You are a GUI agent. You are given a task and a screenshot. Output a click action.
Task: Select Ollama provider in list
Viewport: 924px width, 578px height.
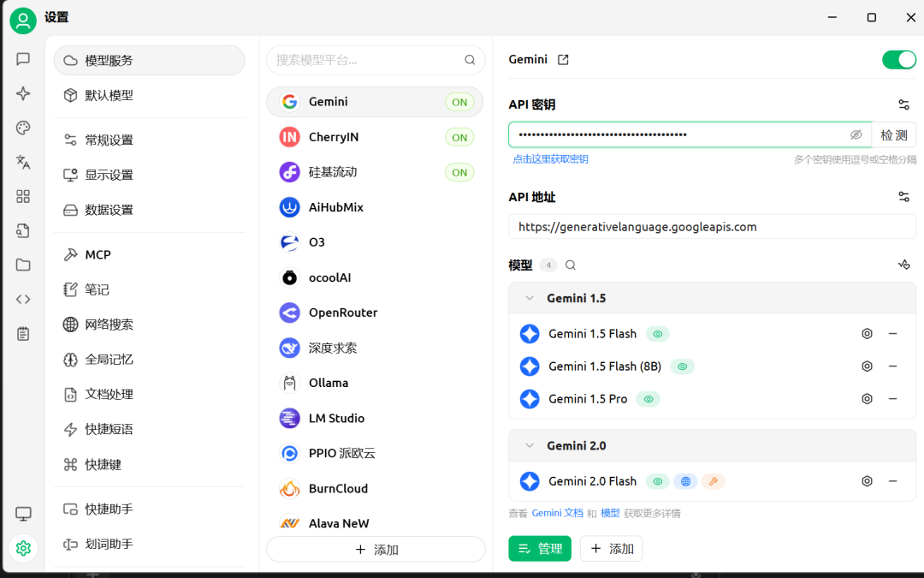click(x=375, y=383)
